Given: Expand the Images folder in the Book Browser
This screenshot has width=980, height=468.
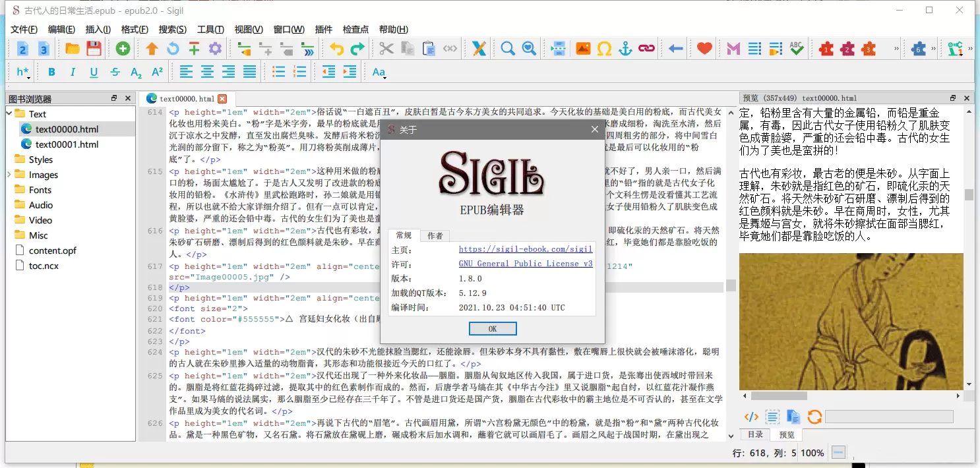Looking at the screenshot, I should (9, 175).
